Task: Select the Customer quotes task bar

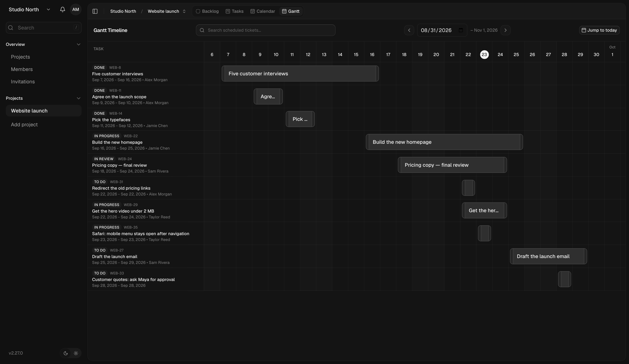Action: pos(564,279)
